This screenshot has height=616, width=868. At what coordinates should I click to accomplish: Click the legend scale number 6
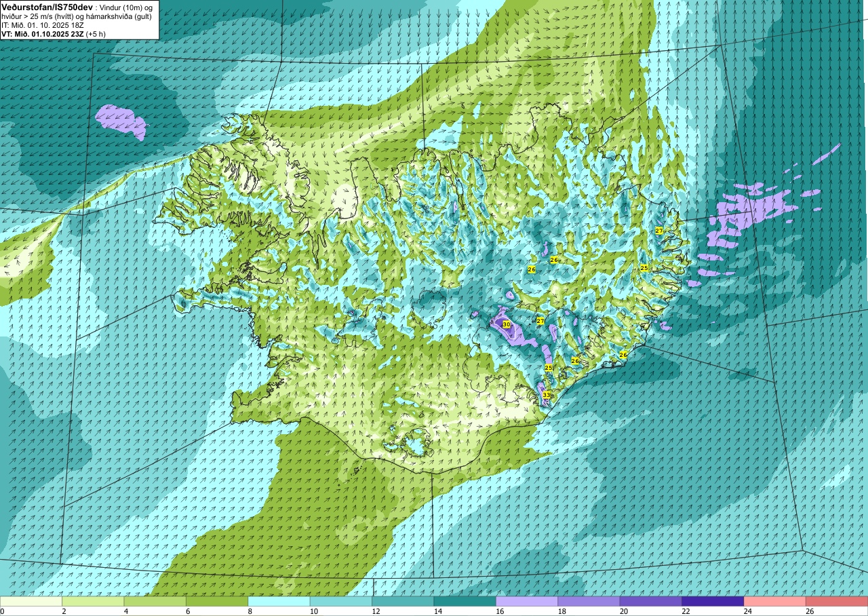(x=186, y=611)
